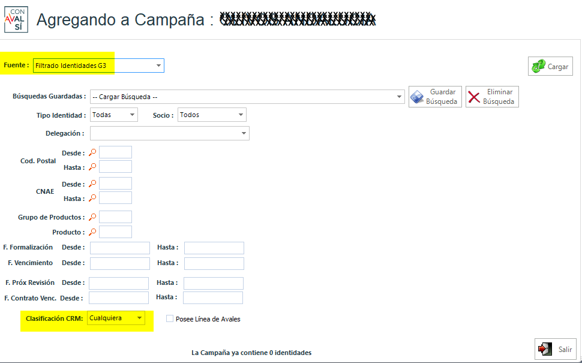
Task: Click the F. Vencimiento Hasta date field
Action: 214,263
